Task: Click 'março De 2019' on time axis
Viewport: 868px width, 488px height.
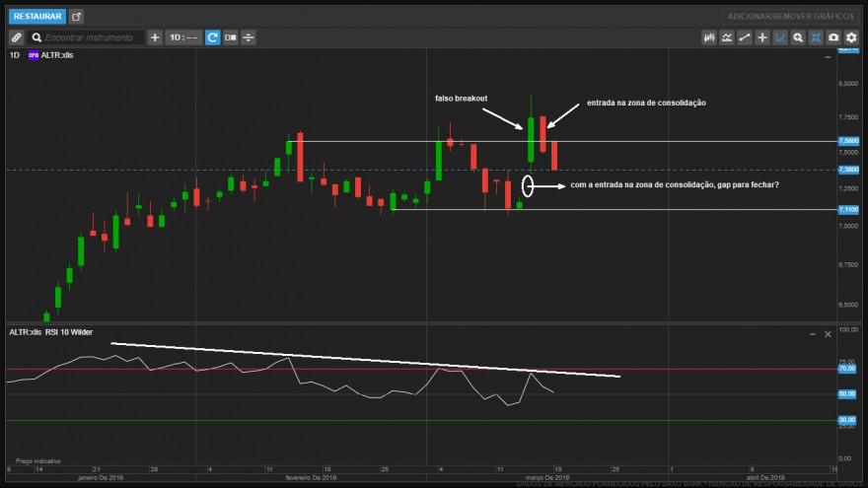Action: click(x=546, y=477)
